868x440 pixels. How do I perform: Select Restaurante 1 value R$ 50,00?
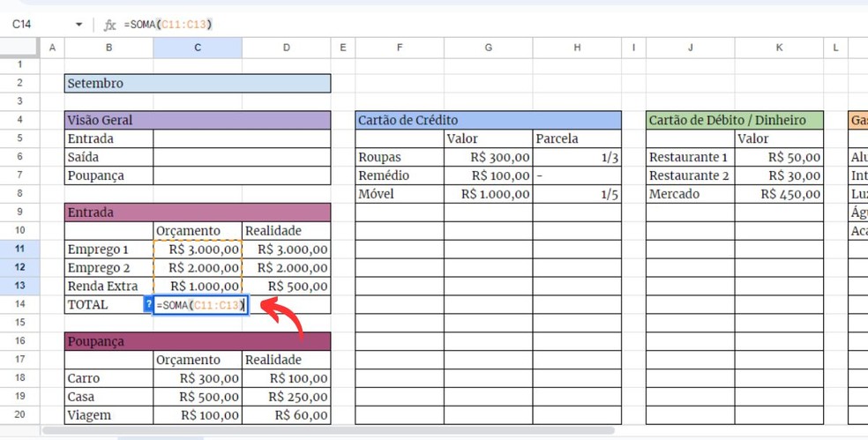(x=779, y=157)
